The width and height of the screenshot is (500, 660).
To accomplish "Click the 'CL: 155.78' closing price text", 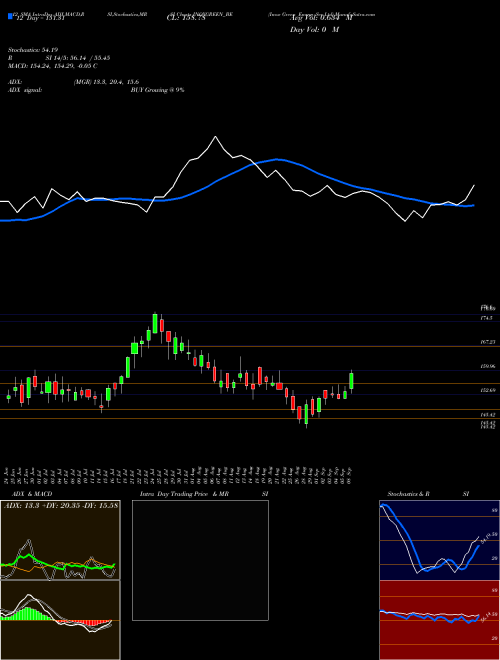I will 186,19.
